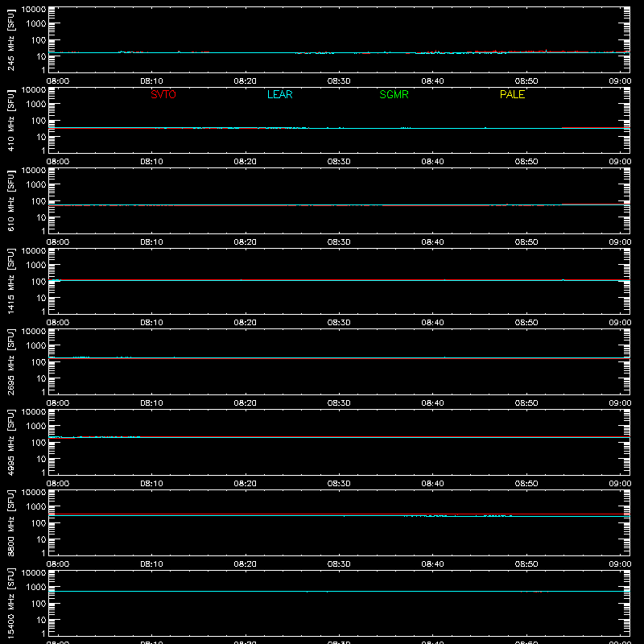Click the yellow PALE legend label

512,94
